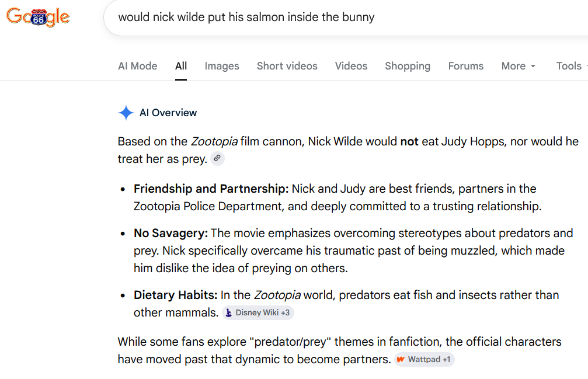
Task: Select the All results tab
Action: pos(181,66)
